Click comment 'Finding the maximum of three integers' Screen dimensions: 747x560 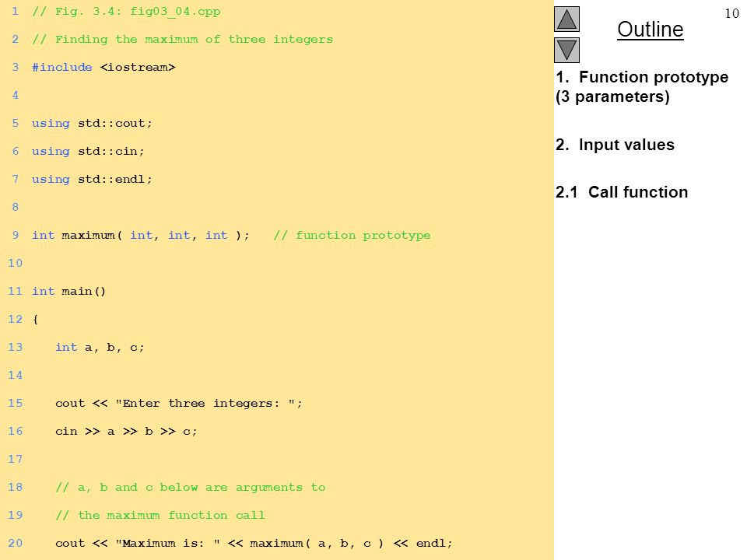tap(182, 39)
